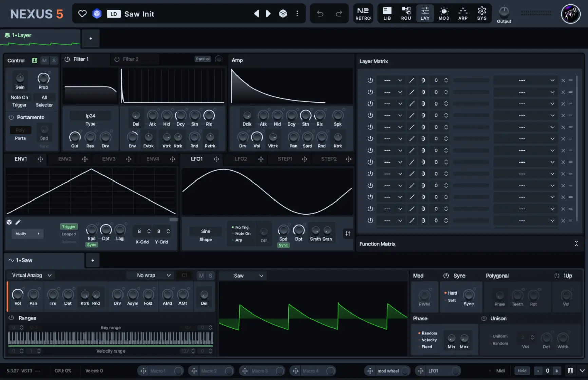Click the undo icon
This screenshot has height=380, width=588.
coord(319,13)
